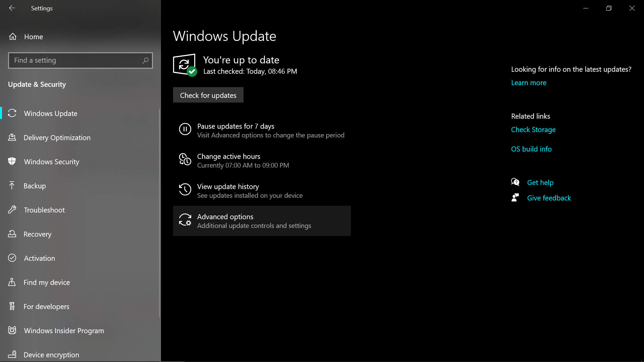Image resolution: width=644 pixels, height=362 pixels.
Task: Return to Settings Home
Action: [80, 37]
